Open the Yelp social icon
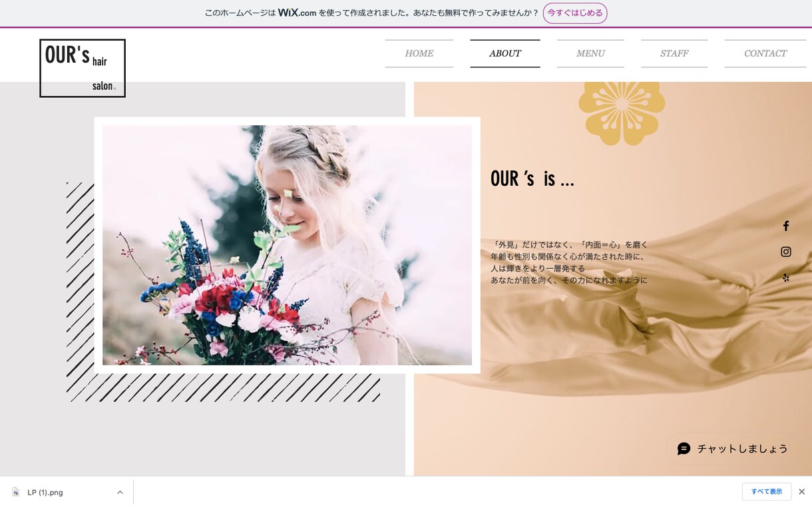The image size is (812, 508). [x=786, y=278]
